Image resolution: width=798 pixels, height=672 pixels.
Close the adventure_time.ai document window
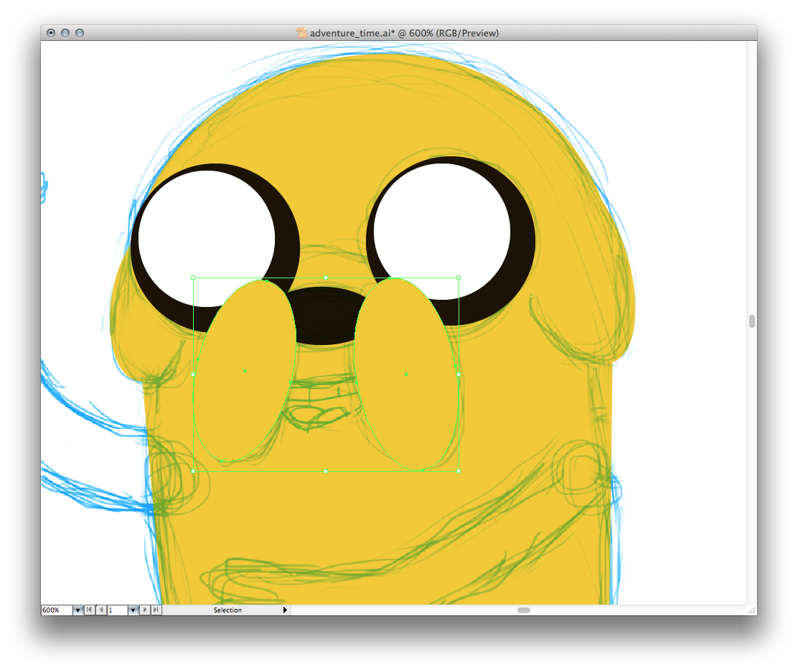coord(51,33)
